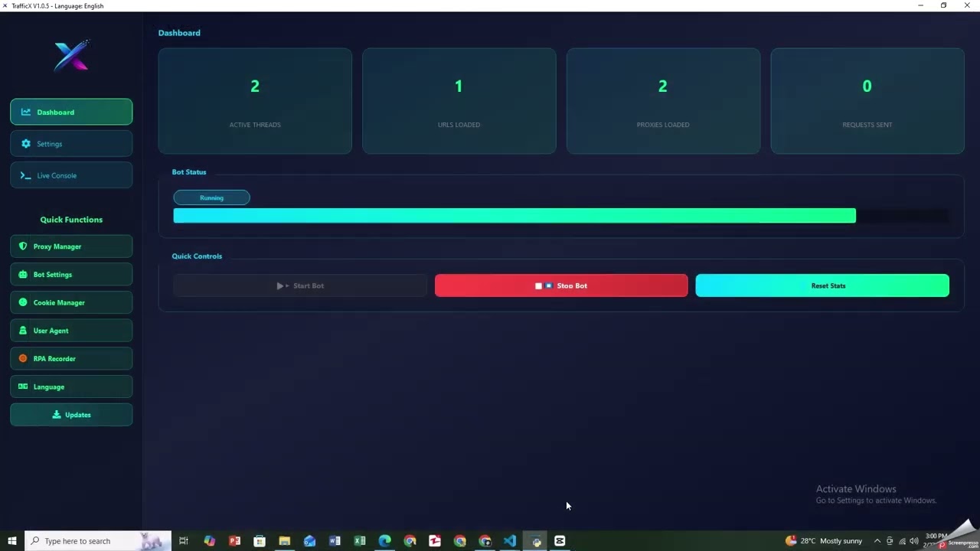Open Word from the taskbar
Image resolution: width=980 pixels, height=551 pixels.
tap(335, 541)
